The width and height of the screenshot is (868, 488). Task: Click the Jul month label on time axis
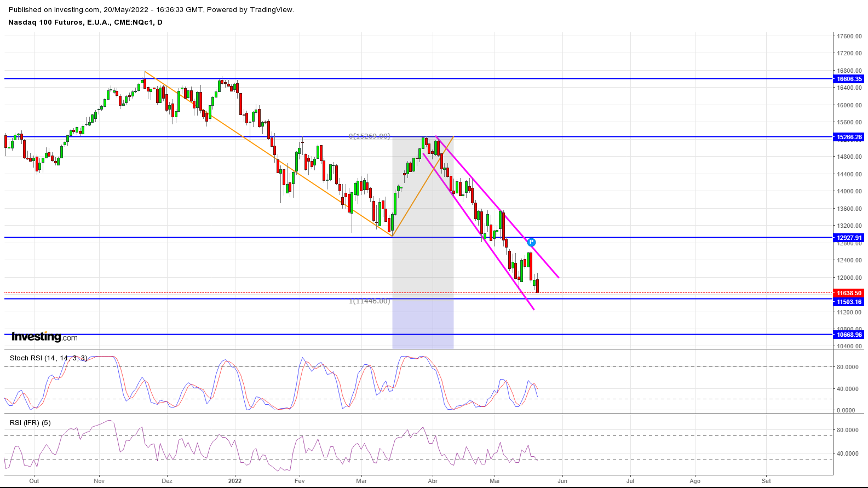(x=630, y=481)
